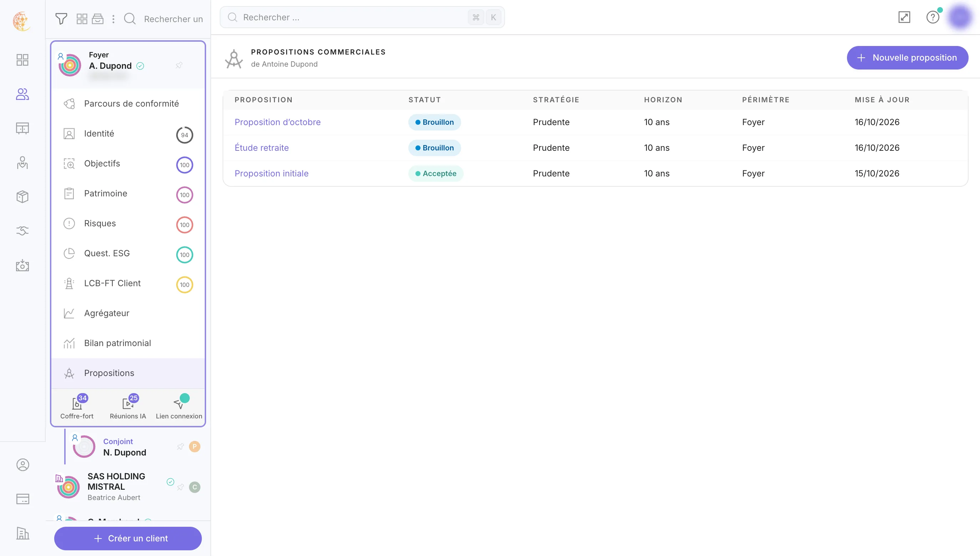Click the dashboard grid icon in left sidebar
This screenshot has height=556, width=980.
[22, 60]
